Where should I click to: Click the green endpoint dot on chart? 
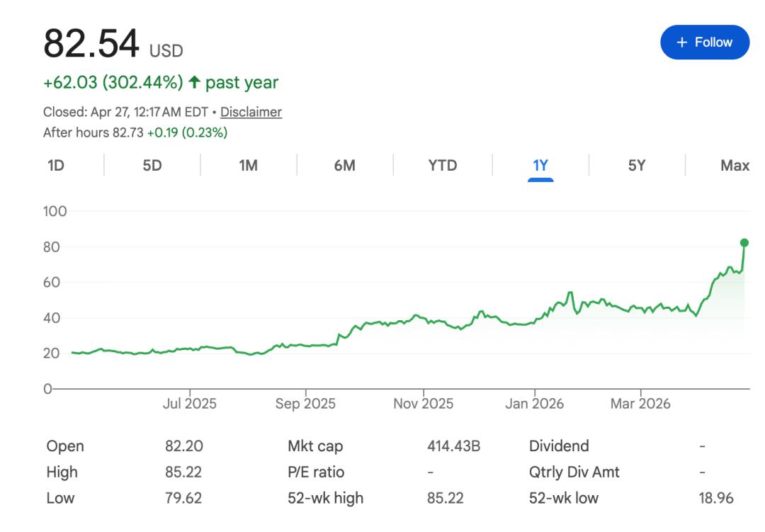[x=744, y=243]
